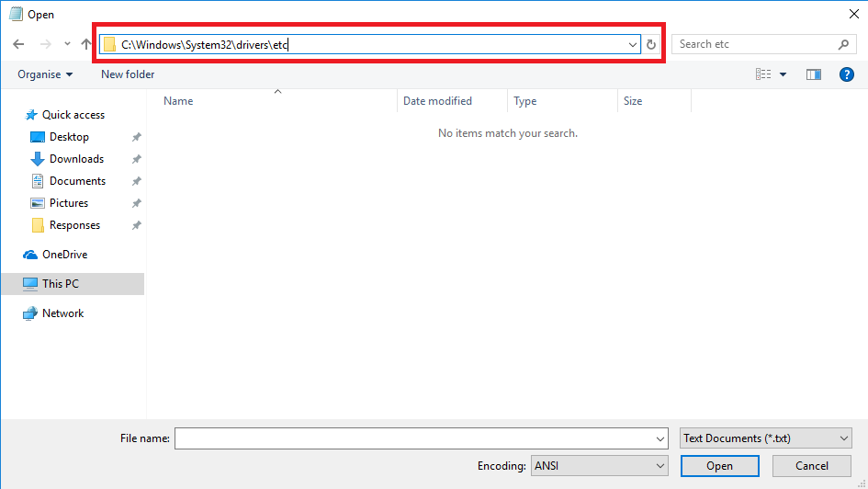Refresh the etc folder view
The width and height of the screenshot is (868, 489).
(x=651, y=44)
